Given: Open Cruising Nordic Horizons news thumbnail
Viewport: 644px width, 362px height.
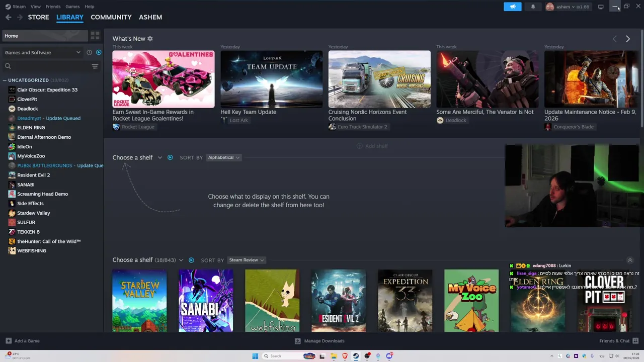Looking at the screenshot, I should coord(379,79).
